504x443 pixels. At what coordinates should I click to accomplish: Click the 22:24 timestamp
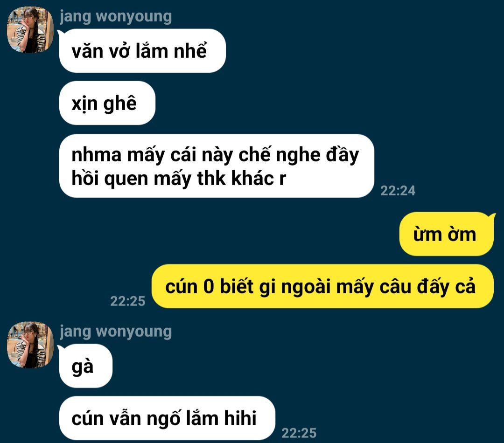(398, 191)
